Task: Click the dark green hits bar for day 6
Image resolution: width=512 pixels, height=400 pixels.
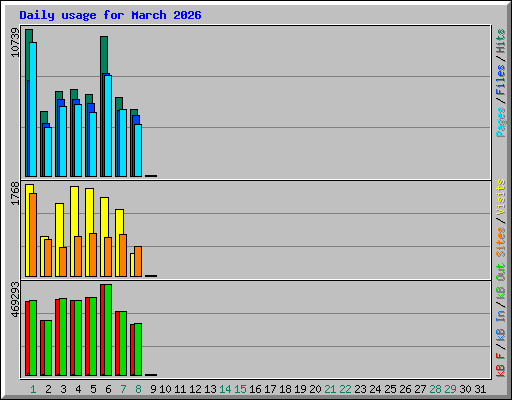Action: point(104,55)
